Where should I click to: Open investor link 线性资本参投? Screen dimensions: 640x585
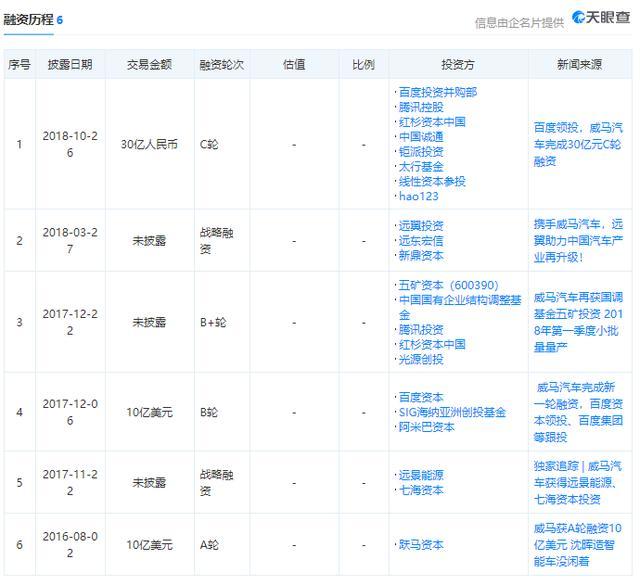pyautogui.click(x=432, y=181)
